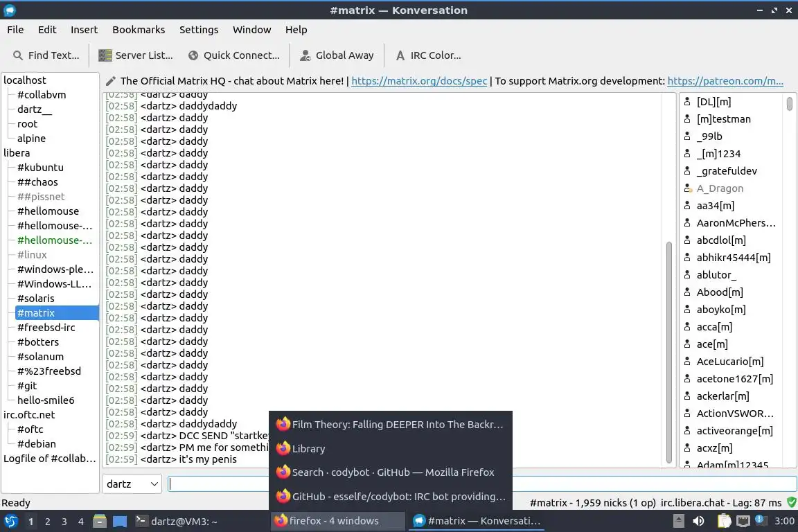Click the away user icon beside A_Dragon

688,188
